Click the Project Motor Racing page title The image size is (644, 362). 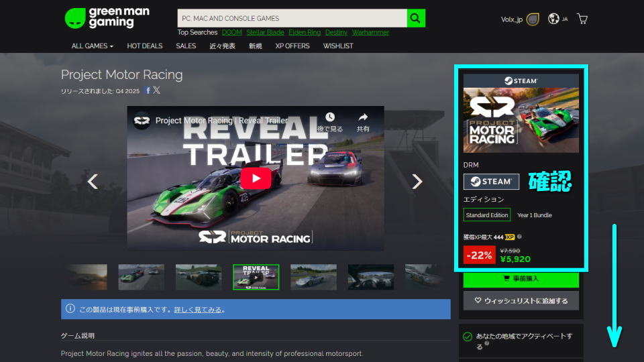click(x=121, y=74)
